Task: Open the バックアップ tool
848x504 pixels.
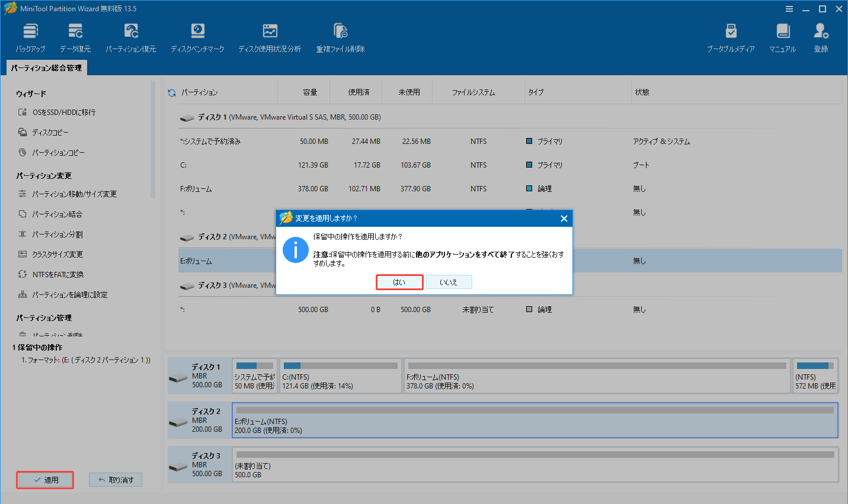Action: click(30, 37)
